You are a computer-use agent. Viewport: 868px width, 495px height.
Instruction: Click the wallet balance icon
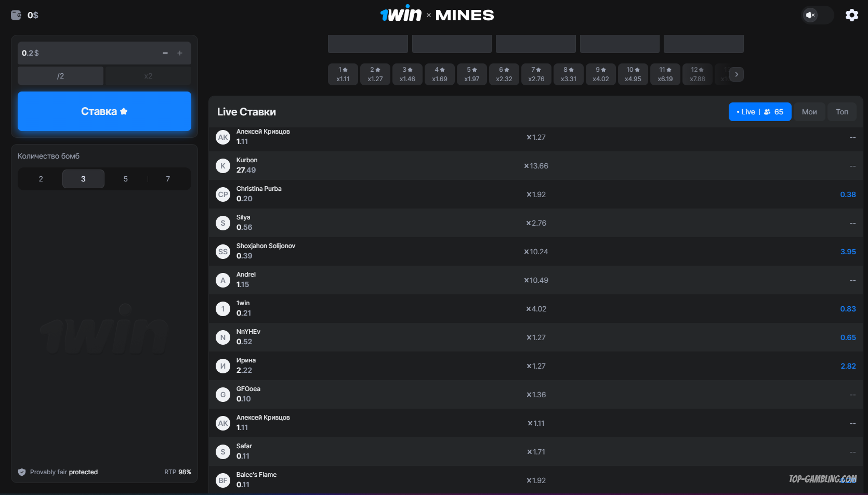(x=16, y=15)
